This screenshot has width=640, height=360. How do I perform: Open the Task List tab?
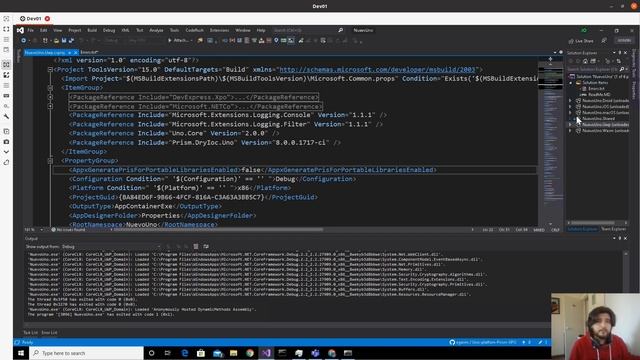(x=31, y=333)
